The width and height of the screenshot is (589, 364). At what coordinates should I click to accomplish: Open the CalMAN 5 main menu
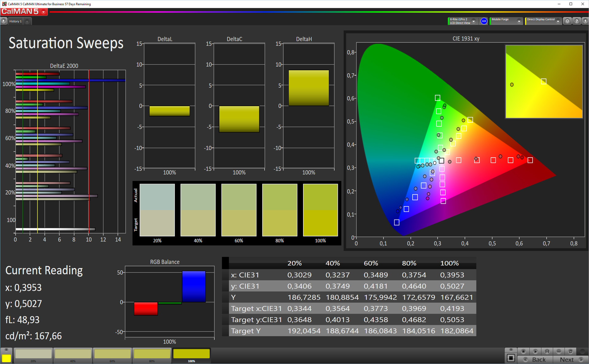tap(44, 12)
